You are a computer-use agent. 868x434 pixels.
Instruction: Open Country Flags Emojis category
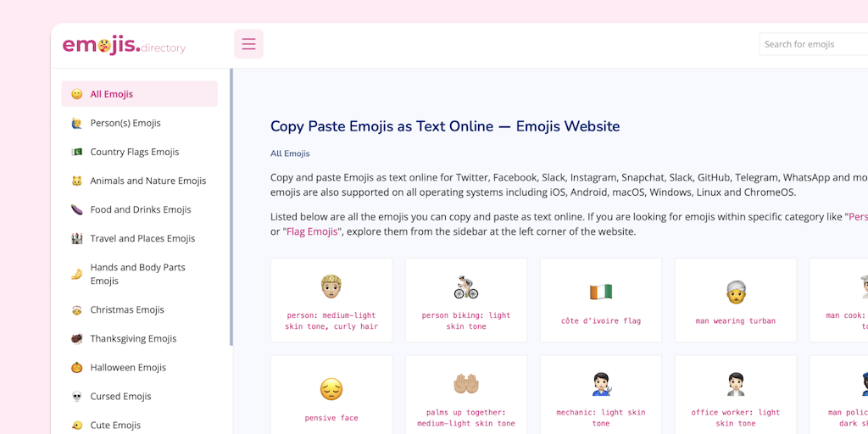point(140,152)
